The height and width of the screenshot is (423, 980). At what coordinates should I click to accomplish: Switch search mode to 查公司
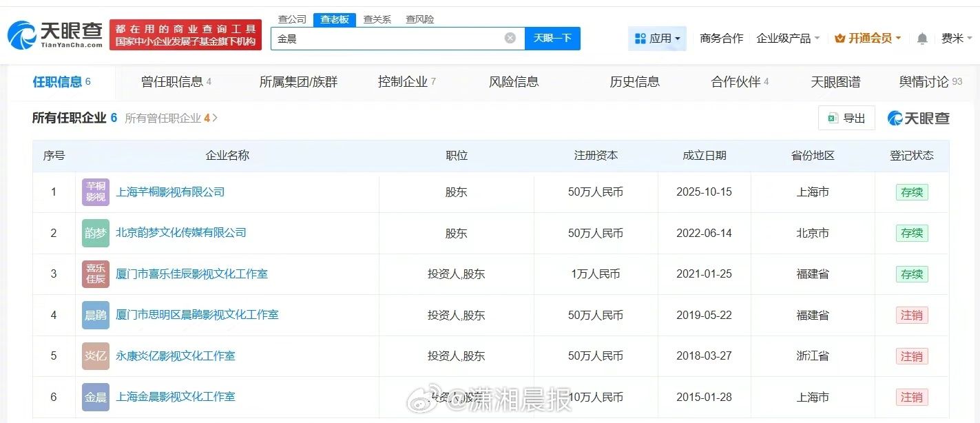point(292,19)
